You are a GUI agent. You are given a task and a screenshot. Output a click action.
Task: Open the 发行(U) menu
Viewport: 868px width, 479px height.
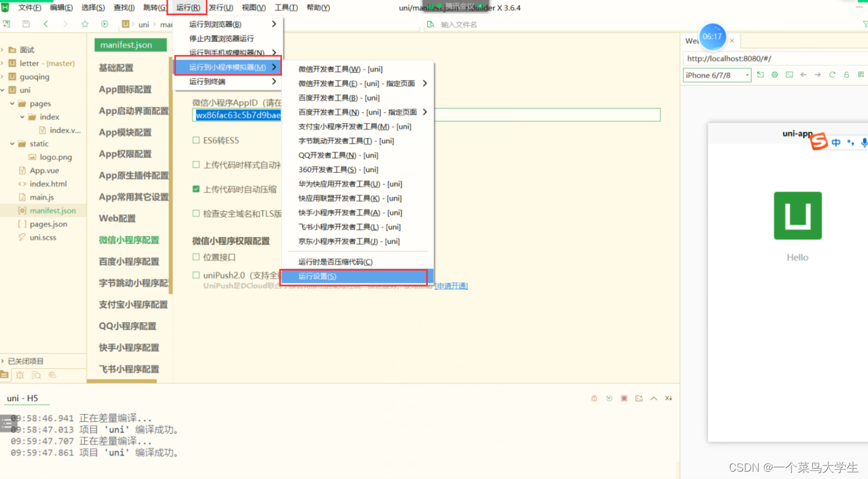coord(221,7)
